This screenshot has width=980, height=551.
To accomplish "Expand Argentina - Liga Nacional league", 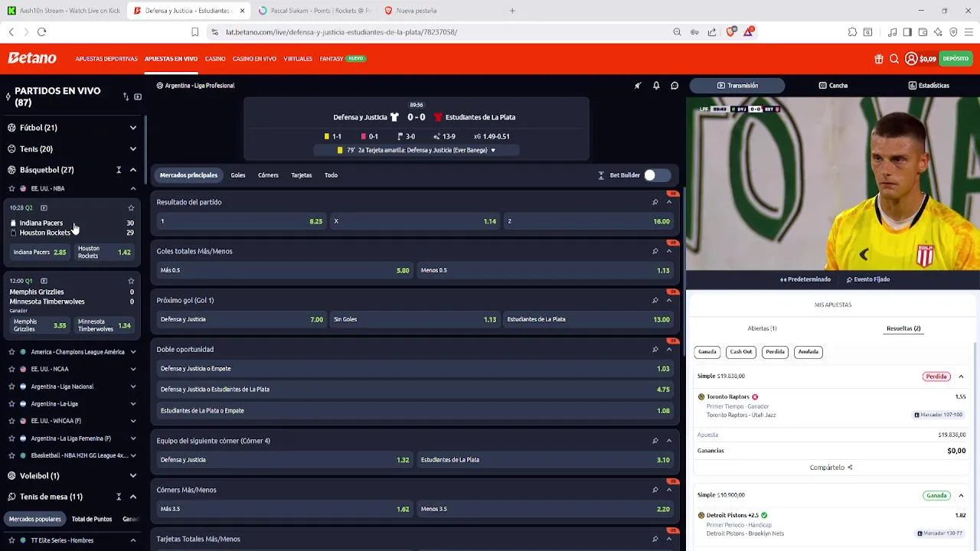I will click(x=132, y=386).
